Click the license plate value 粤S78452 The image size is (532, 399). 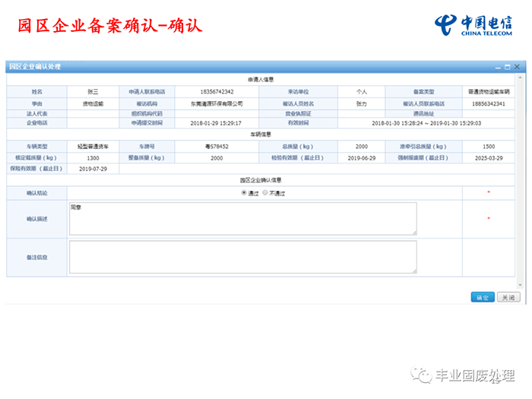(217, 146)
